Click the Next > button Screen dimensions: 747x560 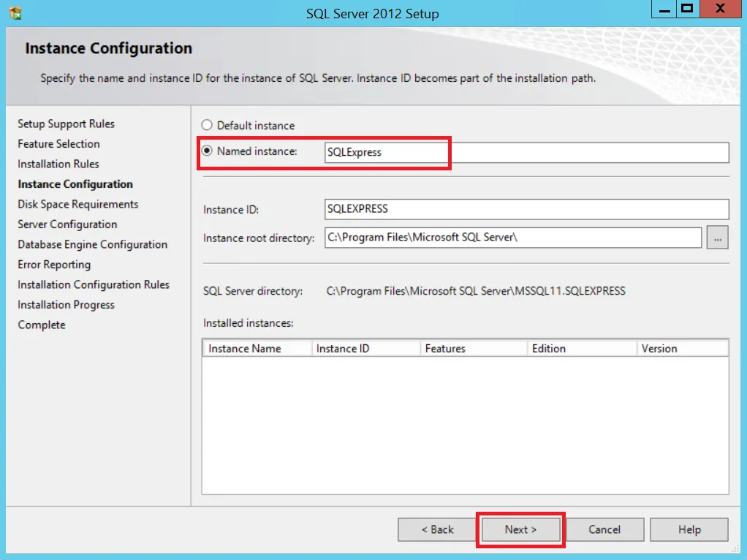520,529
